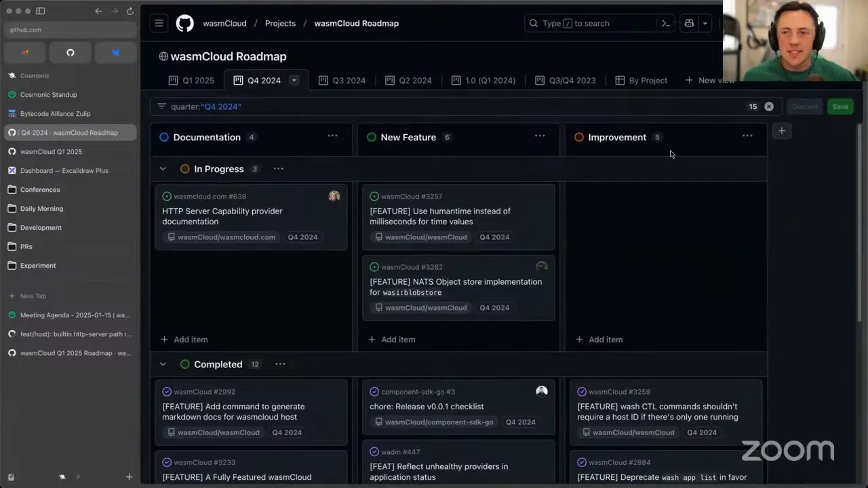Open the Use humantime instead of milliseconds card
Image resolution: width=868 pixels, height=488 pixels.
point(458,217)
